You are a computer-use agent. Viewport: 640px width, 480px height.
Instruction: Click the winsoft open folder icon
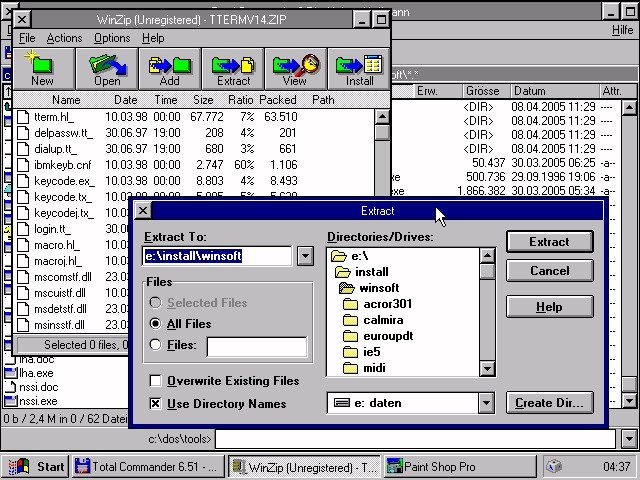(x=347, y=288)
